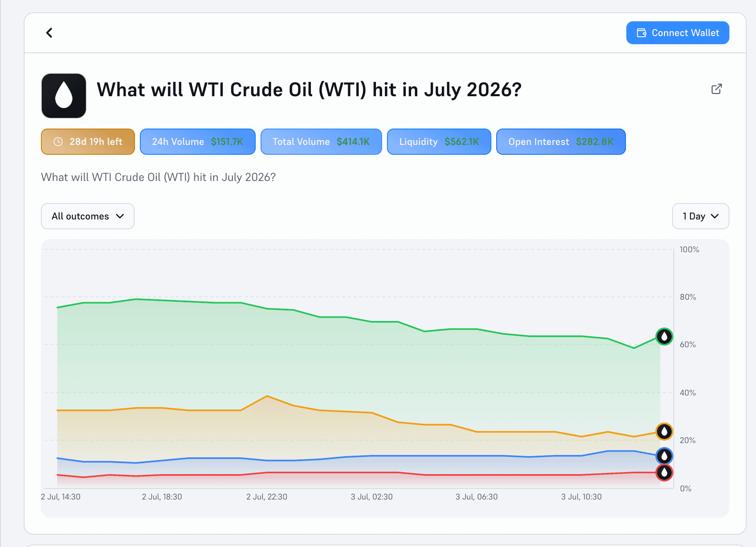
Task: Click the Liquidity $562.1K badge
Action: point(439,142)
